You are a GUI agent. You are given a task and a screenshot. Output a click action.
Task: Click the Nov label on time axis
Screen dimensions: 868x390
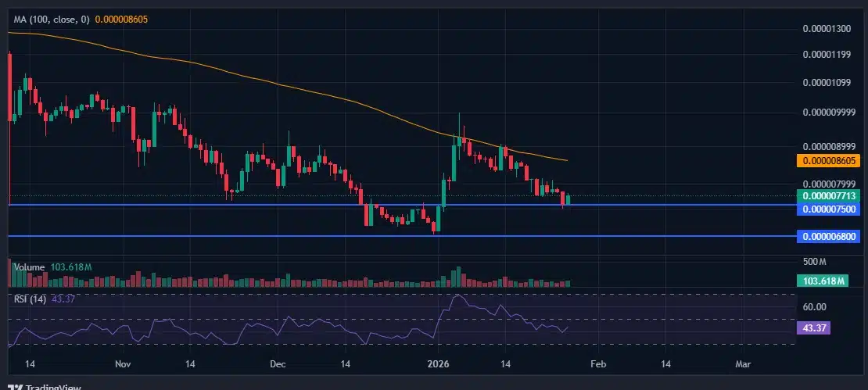pyautogui.click(x=123, y=364)
